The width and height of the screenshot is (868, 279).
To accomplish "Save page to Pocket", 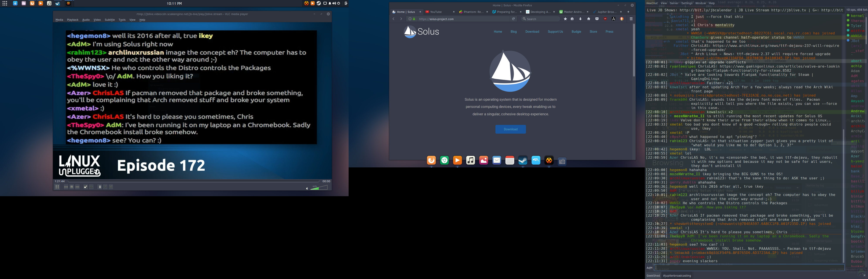I will pyautogui.click(x=597, y=19).
